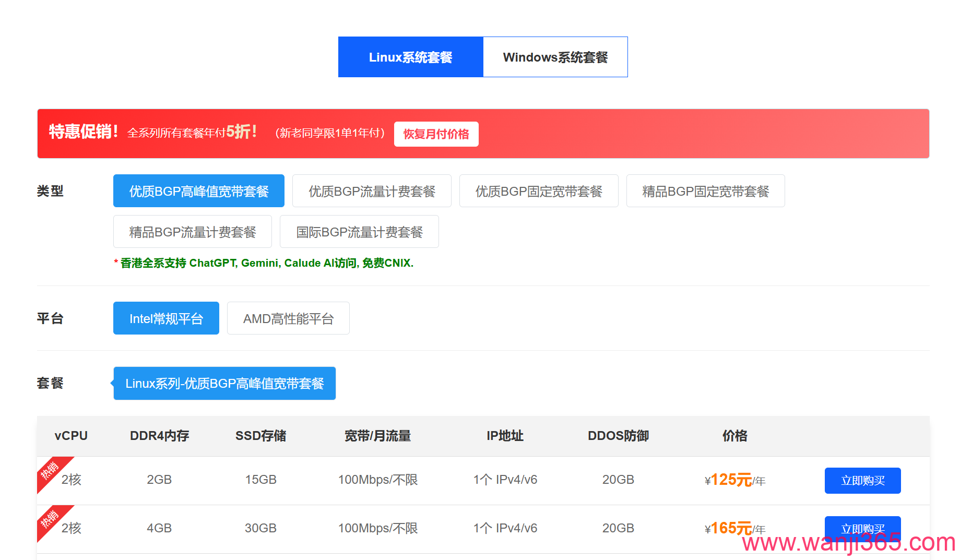Choose 精品BGP固定宽带套餐 plan type

coord(705,190)
